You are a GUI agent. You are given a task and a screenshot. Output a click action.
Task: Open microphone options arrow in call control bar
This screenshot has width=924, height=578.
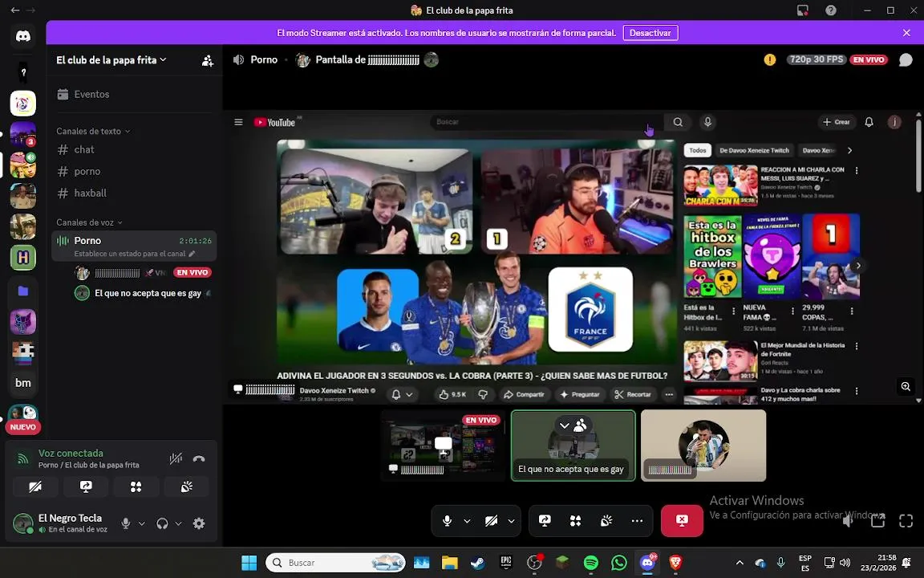point(467,521)
